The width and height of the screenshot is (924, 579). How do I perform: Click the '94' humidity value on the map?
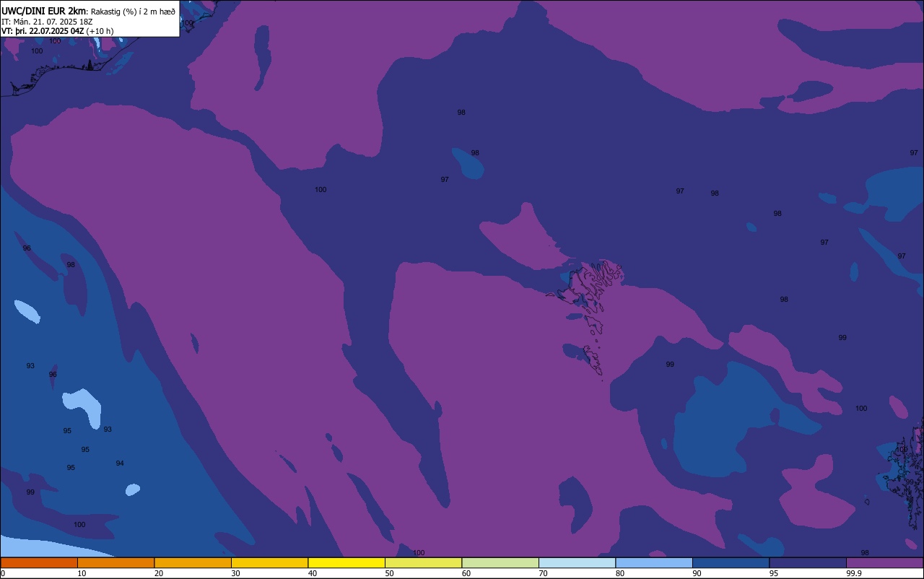tap(120, 463)
